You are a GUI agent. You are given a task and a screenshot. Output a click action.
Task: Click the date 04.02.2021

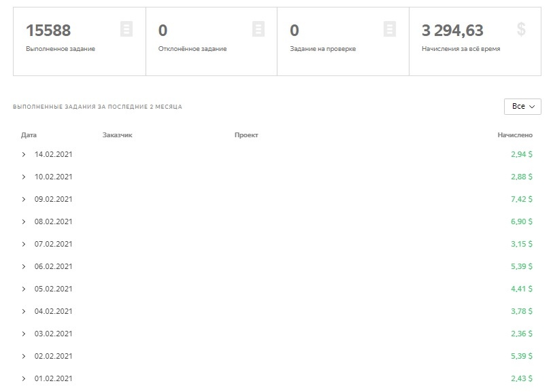(53, 311)
